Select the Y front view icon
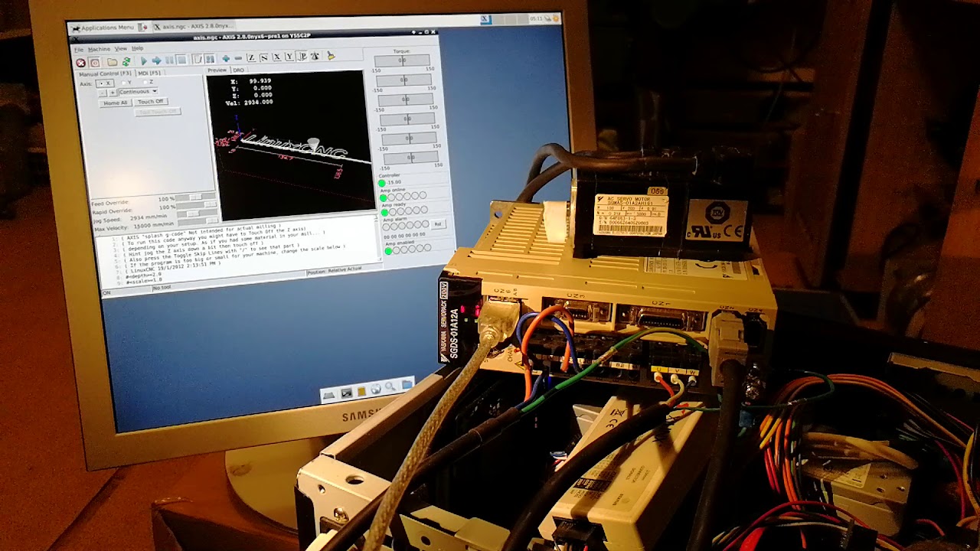Screen dimensions: 980x551 pos(289,57)
